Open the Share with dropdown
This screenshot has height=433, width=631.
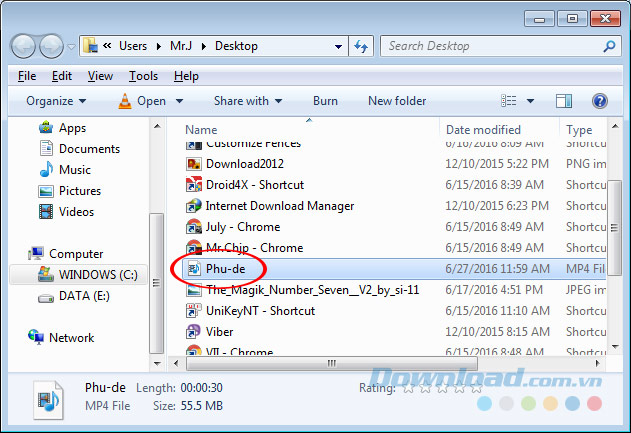[x=247, y=101]
